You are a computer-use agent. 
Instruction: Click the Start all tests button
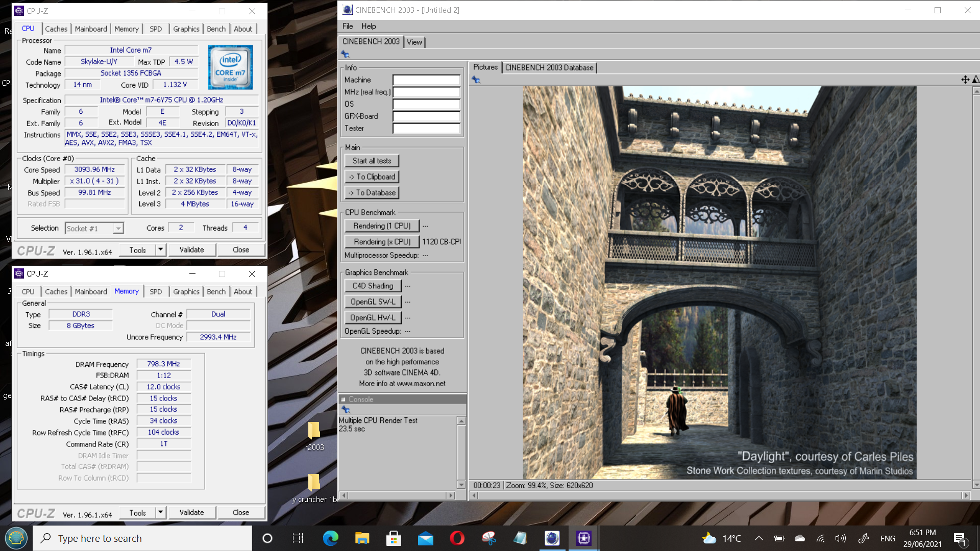click(372, 161)
